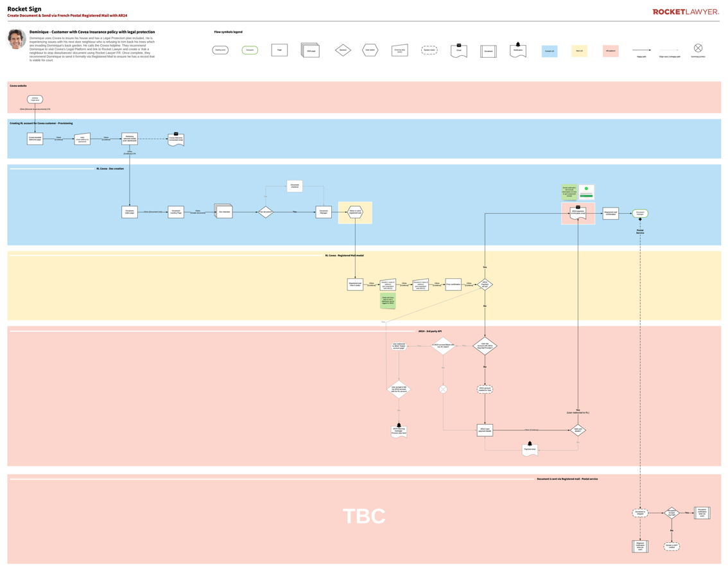Select the Decision diamond symbol in the legend
The height and width of the screenshot is (571, 728).
coord(343,49)
